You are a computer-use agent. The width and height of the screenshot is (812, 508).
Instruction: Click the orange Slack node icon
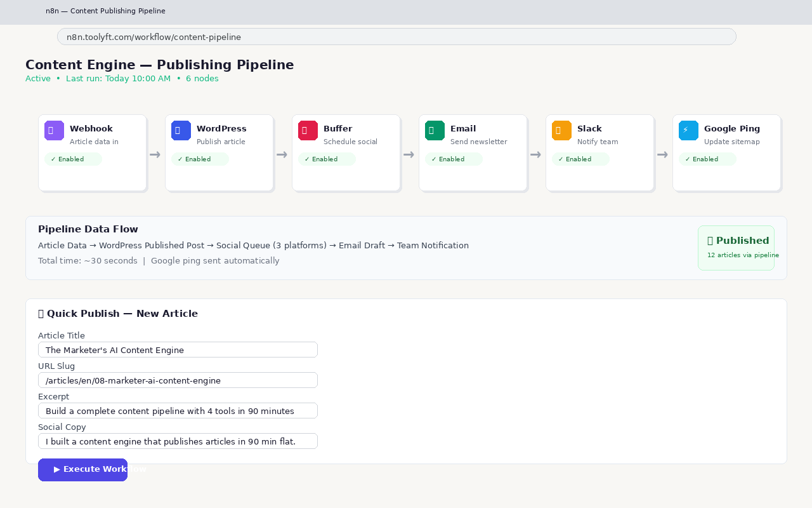click(561, 130)
